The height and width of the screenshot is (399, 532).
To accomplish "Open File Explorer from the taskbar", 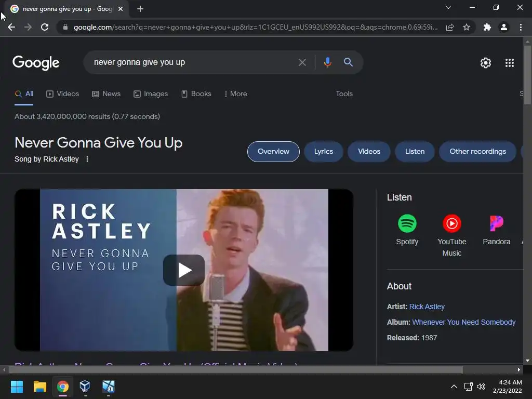I will click(x=39, y=387).
